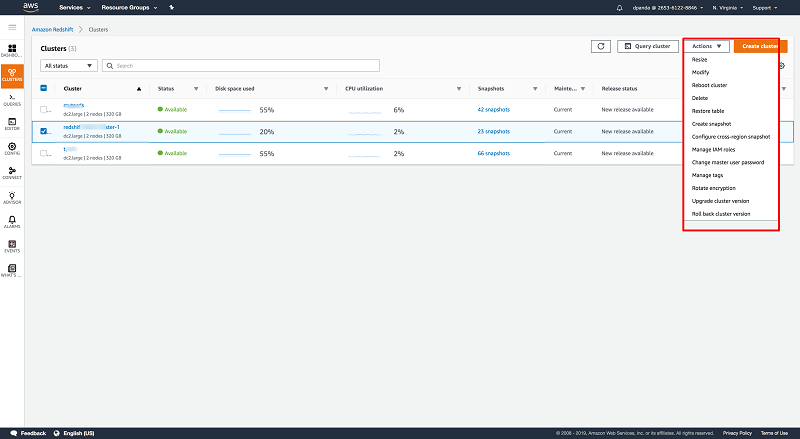Click the 20% disk space usage graph
This screenshot has height=439, width=800.
tap(235, 132)
